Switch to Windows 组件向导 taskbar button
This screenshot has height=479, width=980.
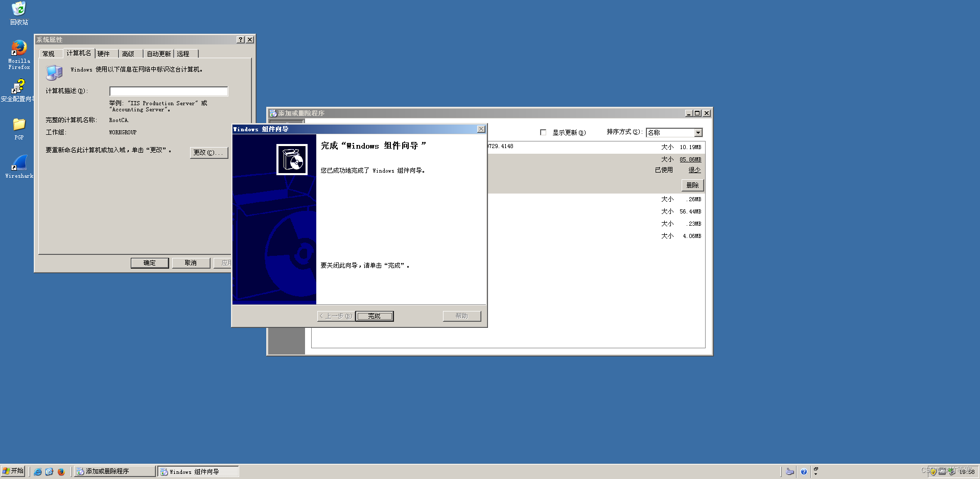[x=198, y=471]
